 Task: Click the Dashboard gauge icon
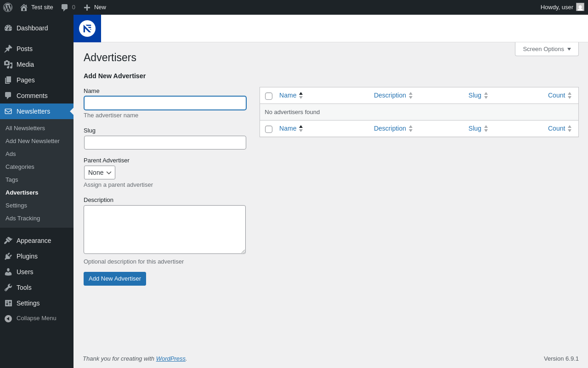click(x=8, y=28)
